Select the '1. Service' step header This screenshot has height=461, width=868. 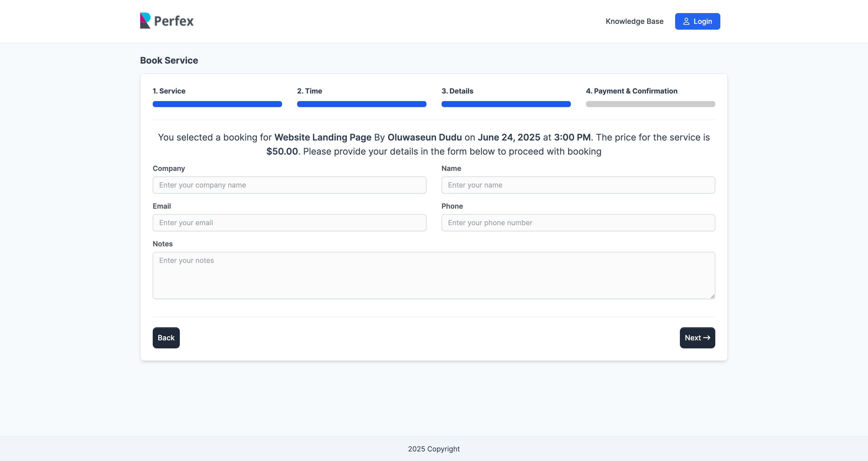click(169, 91)
